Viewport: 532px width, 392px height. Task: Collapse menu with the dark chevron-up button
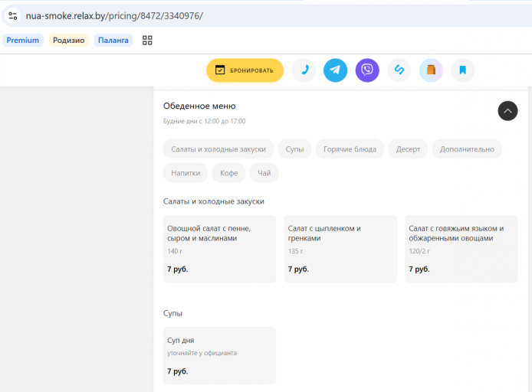[507, 111]
